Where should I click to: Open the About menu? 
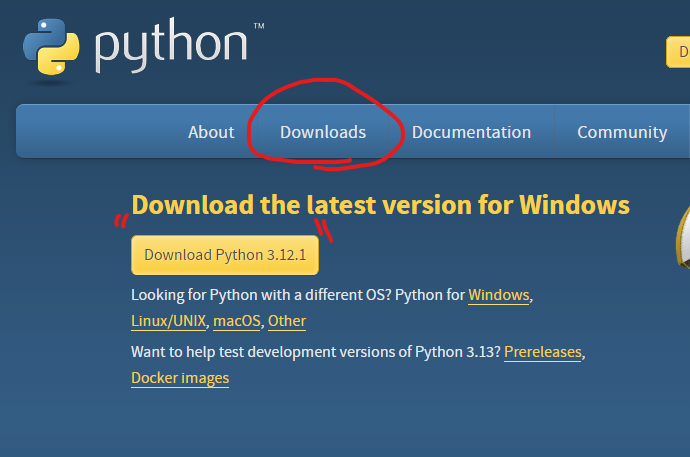(x=211, y=132)
